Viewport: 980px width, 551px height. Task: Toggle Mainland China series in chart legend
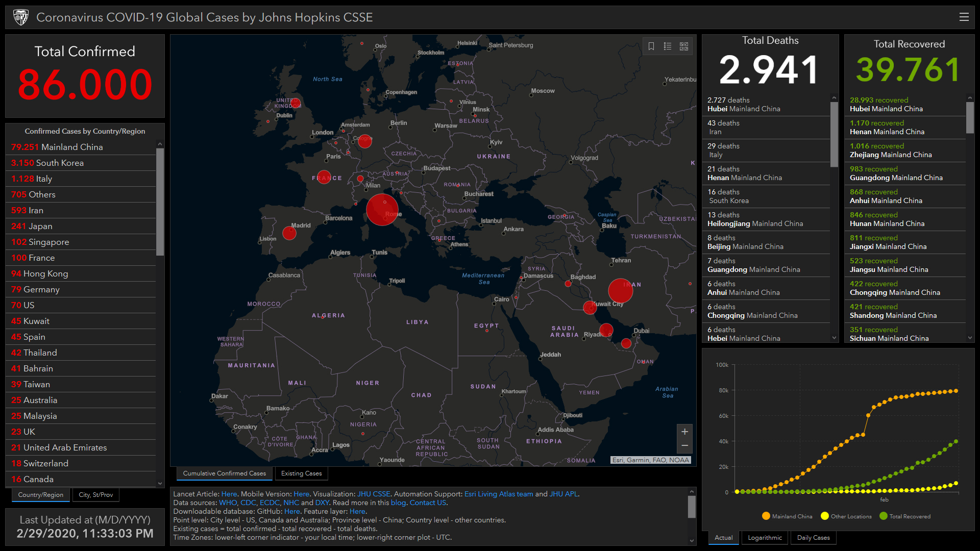tap(787, 516)
